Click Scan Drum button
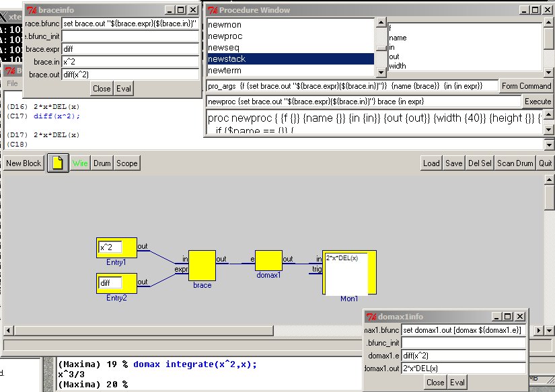 (515, 163)
